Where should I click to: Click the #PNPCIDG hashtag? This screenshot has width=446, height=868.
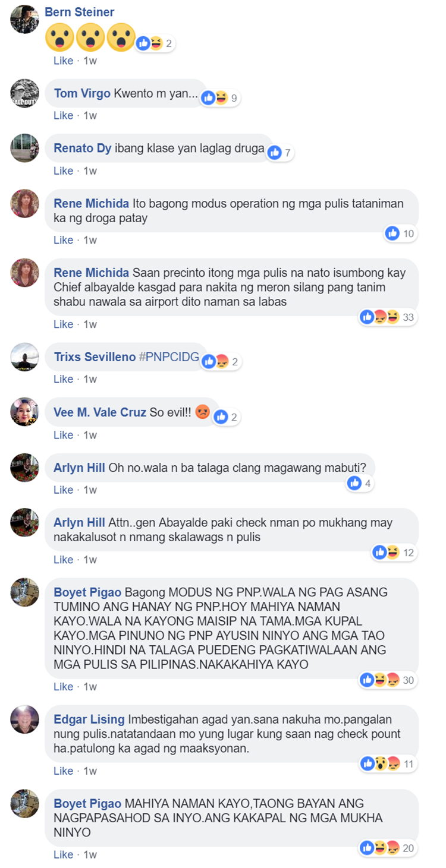[x=168, y=357]
